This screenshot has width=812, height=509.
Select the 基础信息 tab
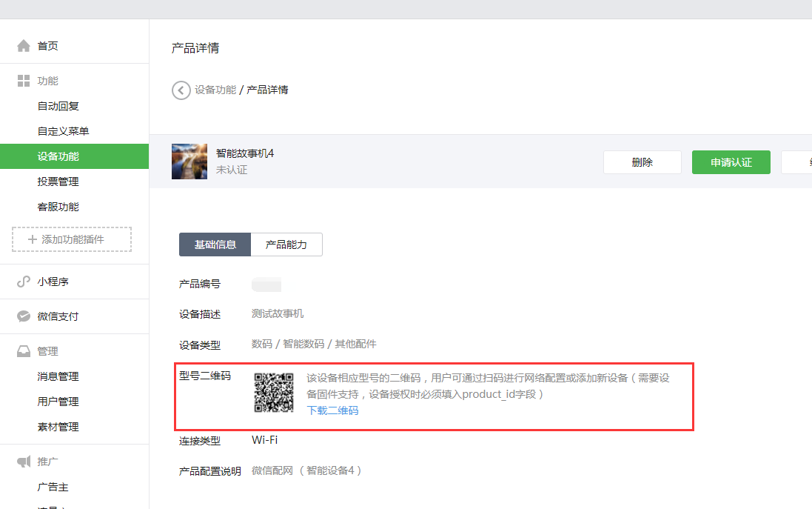215,244
